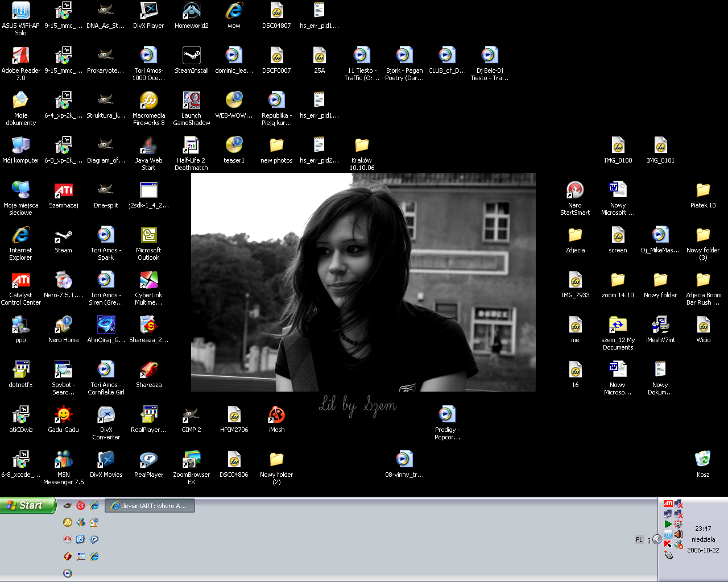The image size is (728, 582).
Task: Open the Moje dokumenty folder icon
Action: [20, 108]
